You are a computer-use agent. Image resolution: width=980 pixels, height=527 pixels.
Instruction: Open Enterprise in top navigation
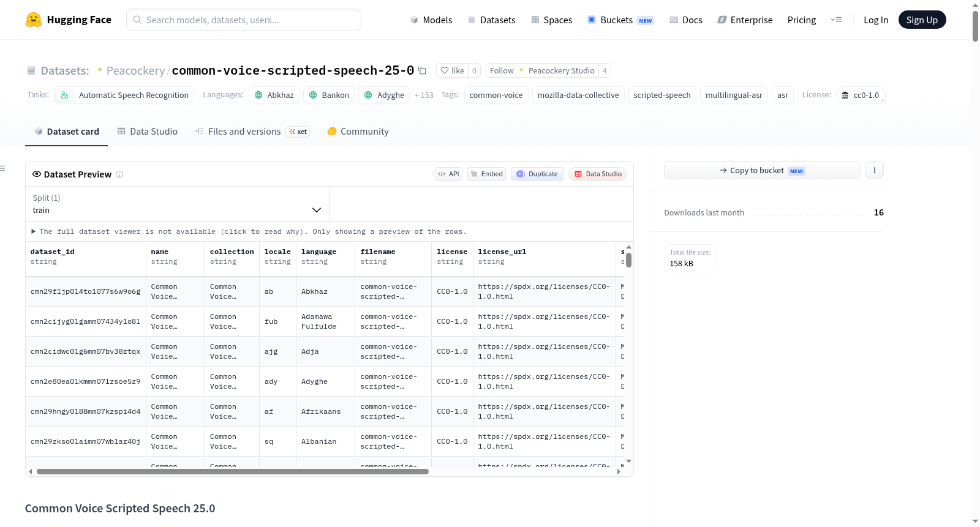[745, 20]
